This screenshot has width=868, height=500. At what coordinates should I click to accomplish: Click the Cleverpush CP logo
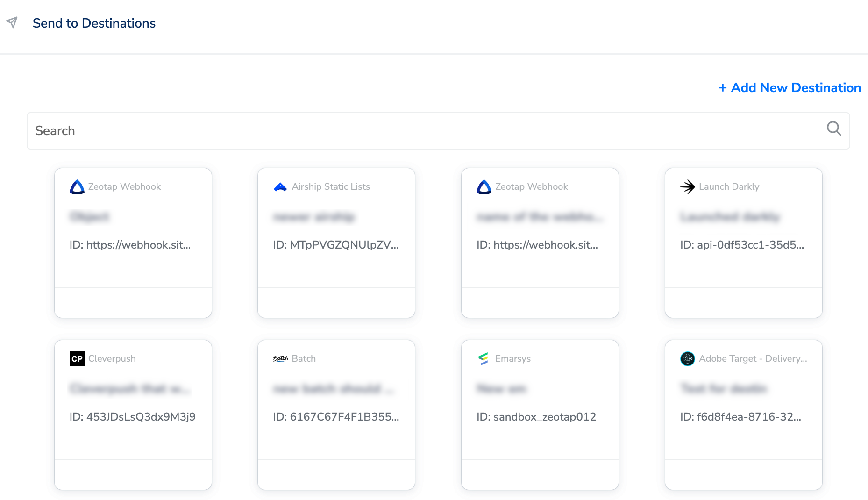coord(77,359)
